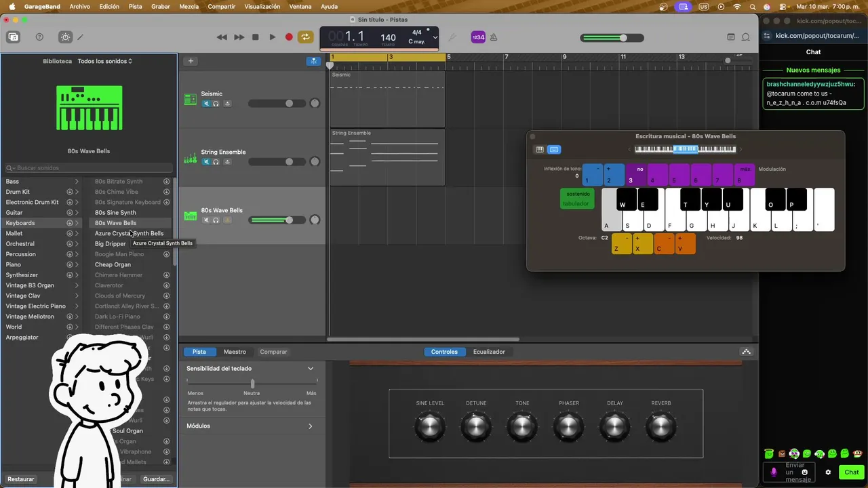The width and height of the screenshot is (868, 488).
Task: Expand the Guitar library category
Action: 77,213
